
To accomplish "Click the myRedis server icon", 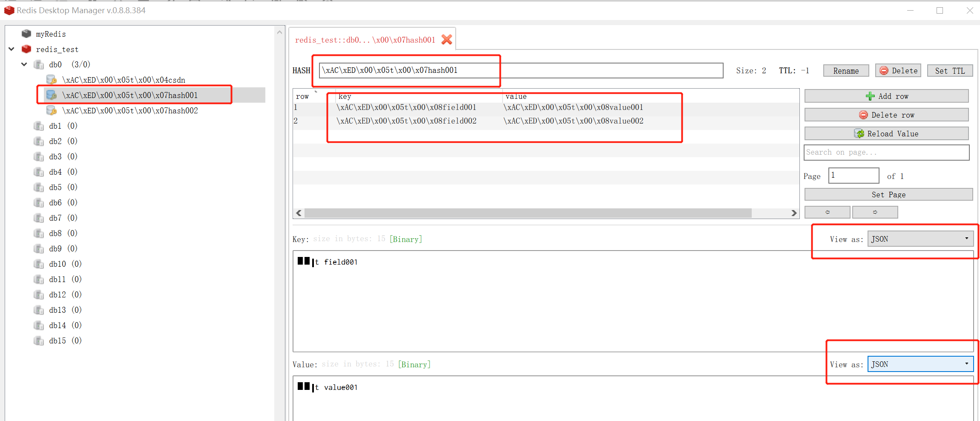I will coord(26,34).
